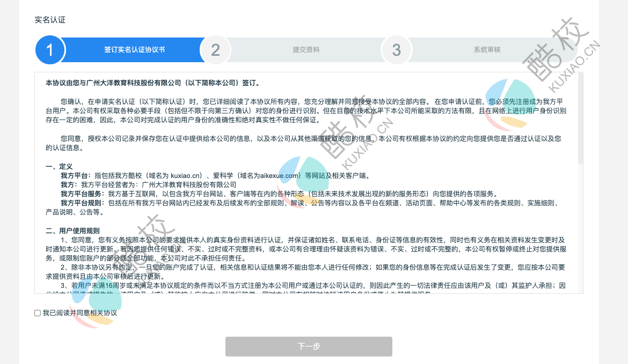This screenshot has width=628, height=364.
Task: Click the 我方平台规则 definition term
Action: point(83,203)
